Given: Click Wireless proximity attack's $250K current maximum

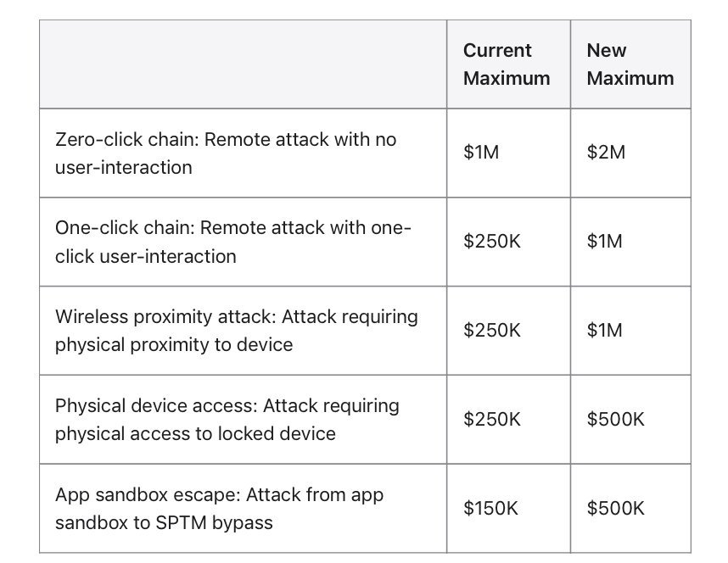Looking at the screenshot, I should (492, 331).
